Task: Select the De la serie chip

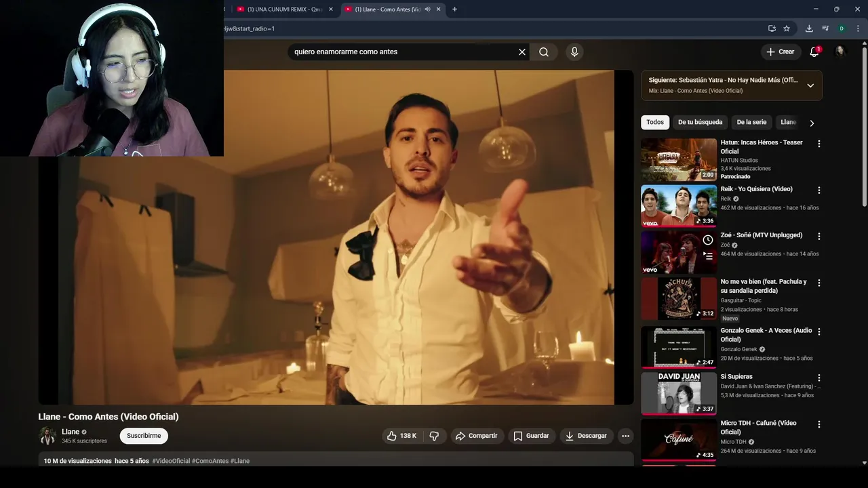Action: click(751, 122)
